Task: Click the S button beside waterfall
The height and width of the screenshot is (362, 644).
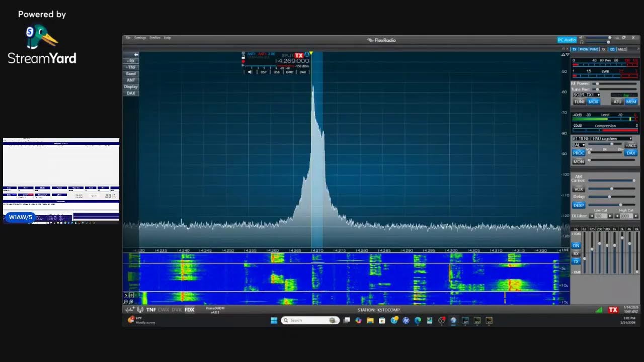Action: 126,295
